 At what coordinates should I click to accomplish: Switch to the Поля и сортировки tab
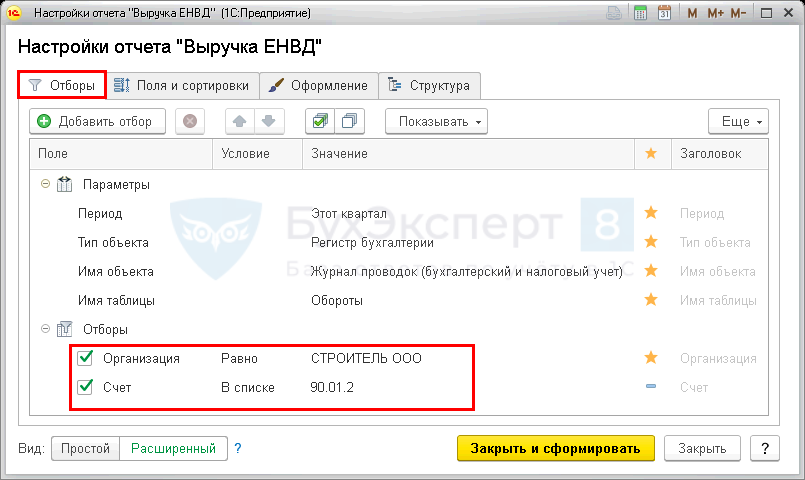181,85
